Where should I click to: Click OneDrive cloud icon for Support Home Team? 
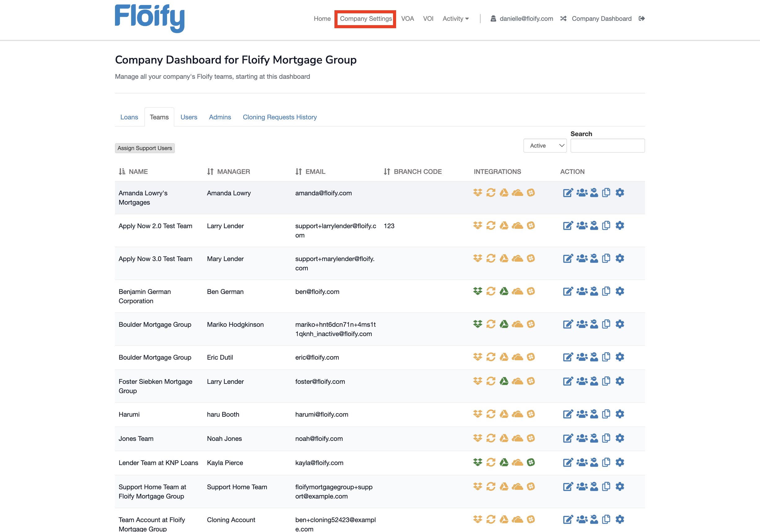pos(517,487)
